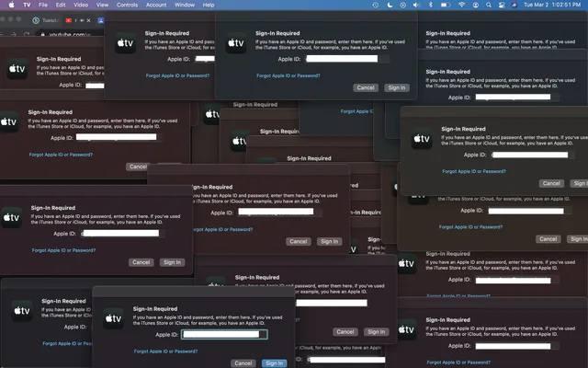
Task: Click Apple ID field in dialog under Help menu
Action: pyautogui.click(x=347, y=59)
